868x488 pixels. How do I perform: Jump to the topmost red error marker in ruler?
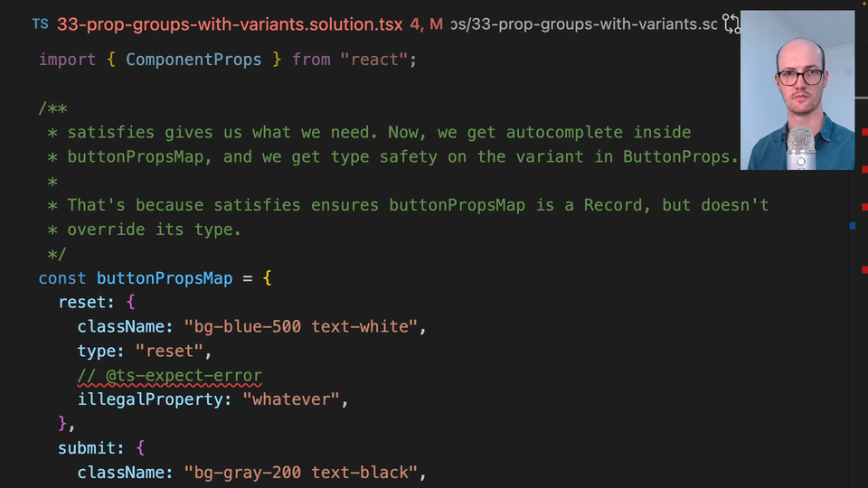click(864, 133)
